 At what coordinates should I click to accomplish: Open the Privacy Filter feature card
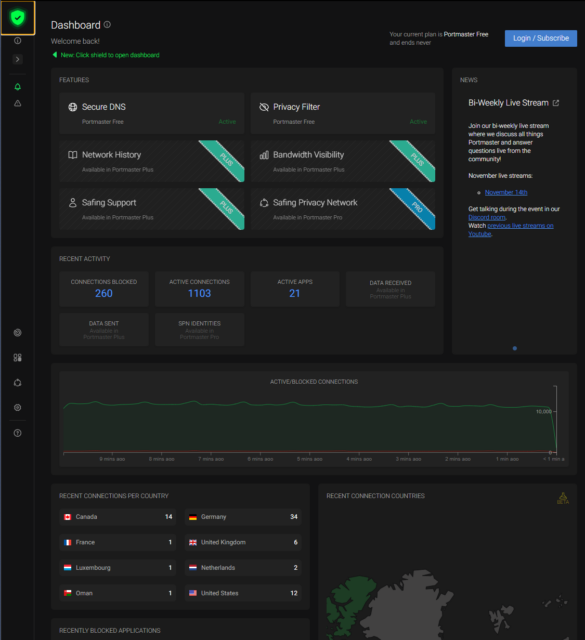343,113
